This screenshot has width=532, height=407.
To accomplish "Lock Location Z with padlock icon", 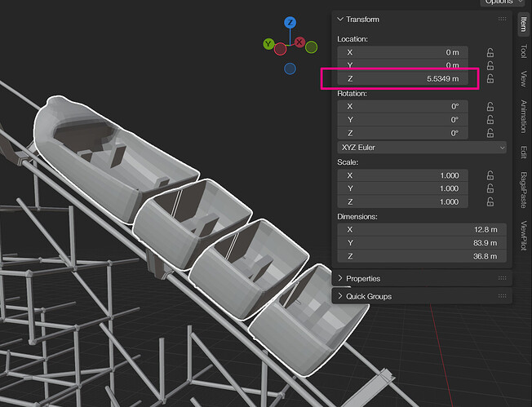I will pos(490,78).
